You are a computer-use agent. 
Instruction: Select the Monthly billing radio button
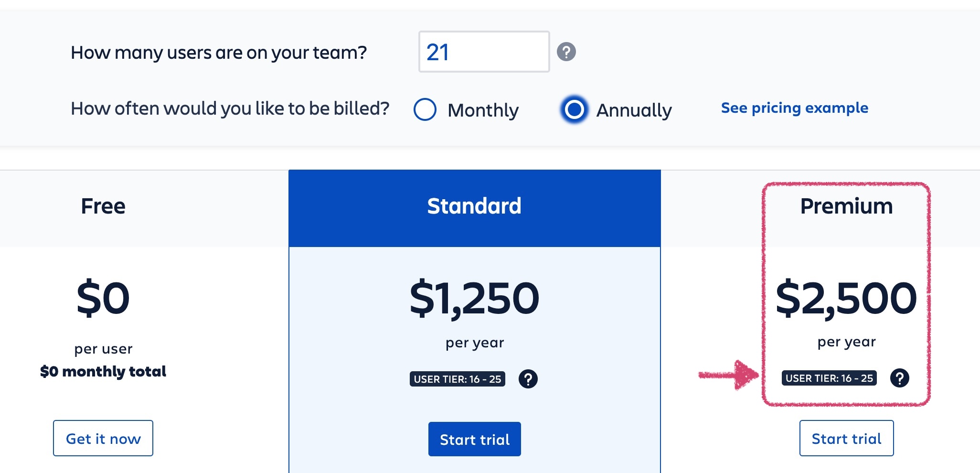point(425,109)
